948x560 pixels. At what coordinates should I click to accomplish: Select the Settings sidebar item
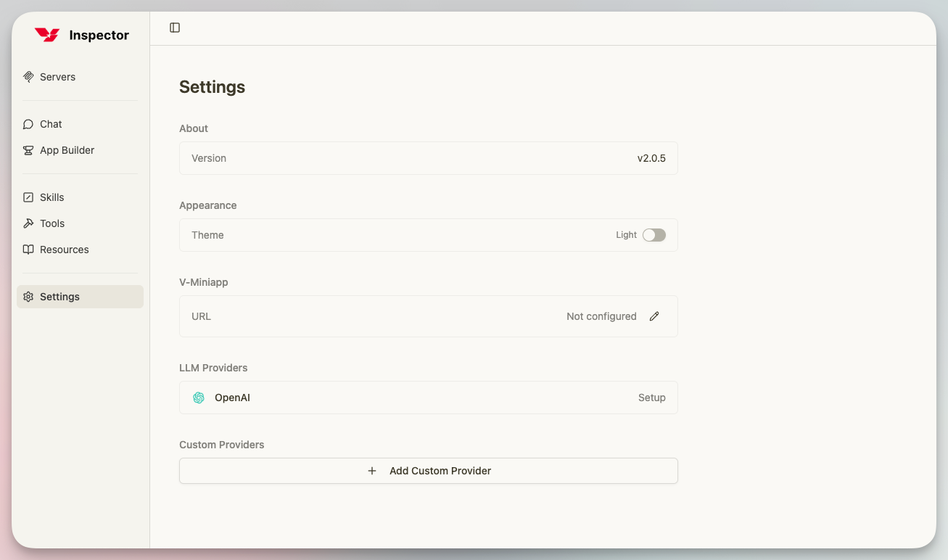point(80,297)
